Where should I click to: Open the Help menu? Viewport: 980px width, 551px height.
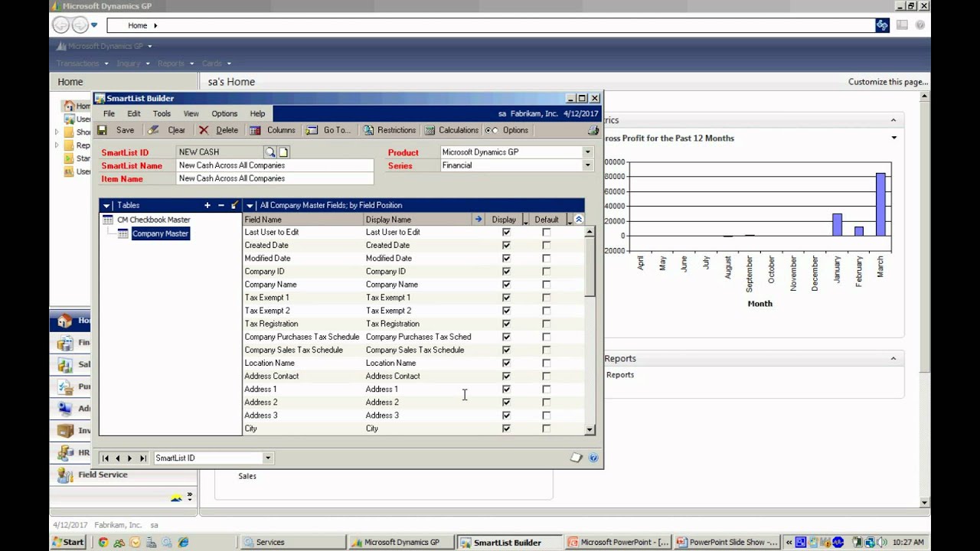[257, 113]
